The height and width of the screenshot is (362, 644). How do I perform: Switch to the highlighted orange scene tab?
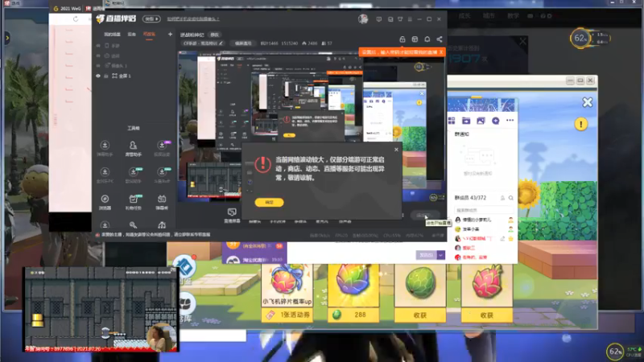pyautogui.click(x=149, y=35)
